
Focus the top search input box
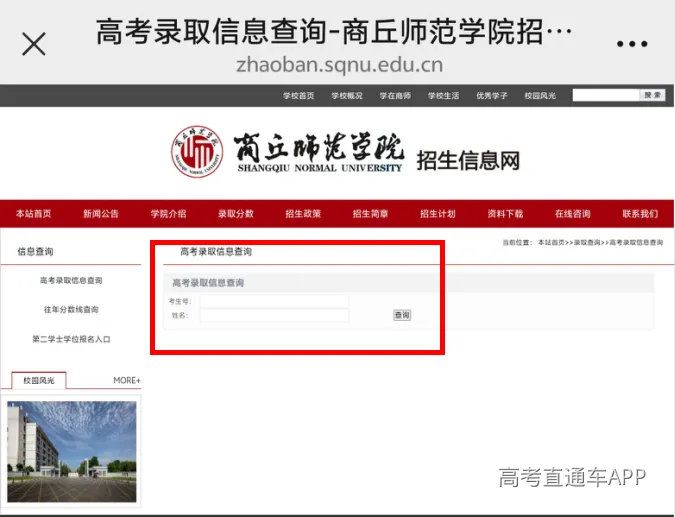pyautogui.click(x=606, y=95)
